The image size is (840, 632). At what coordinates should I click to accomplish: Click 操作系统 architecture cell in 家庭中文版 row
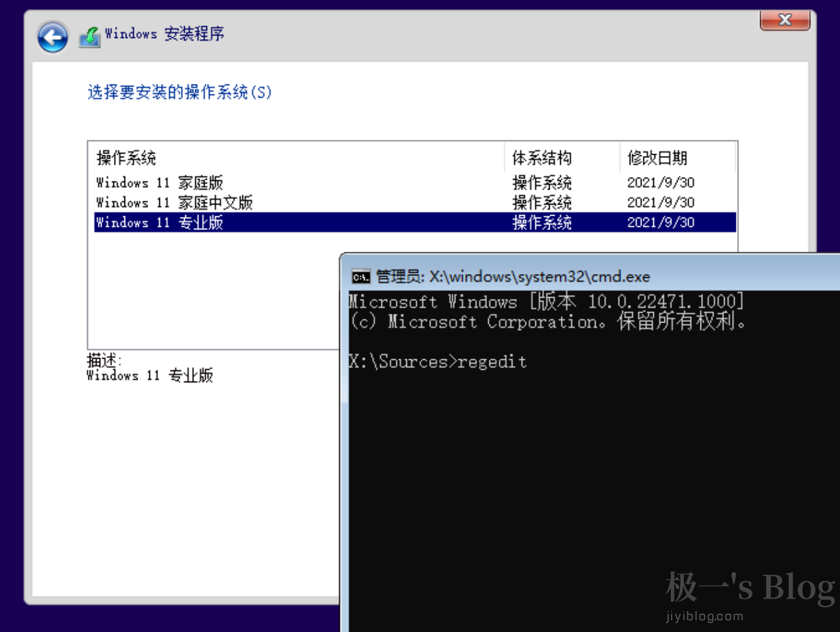pos(542,202)
